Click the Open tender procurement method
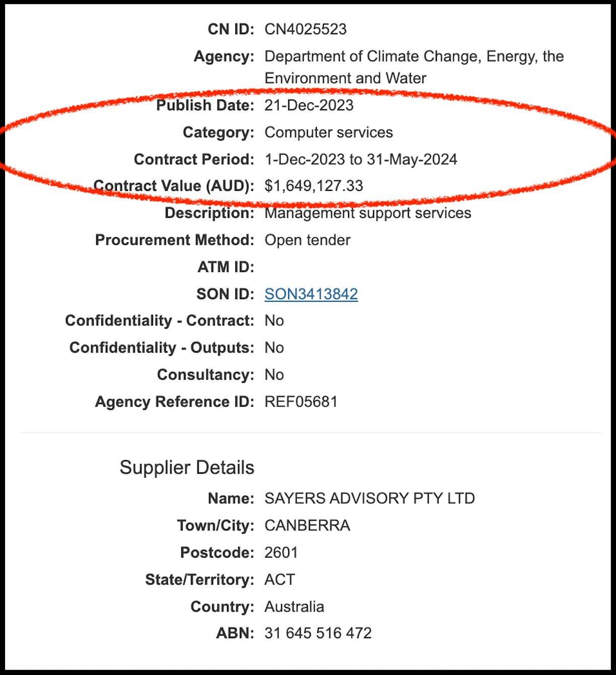 click(307, 240)
